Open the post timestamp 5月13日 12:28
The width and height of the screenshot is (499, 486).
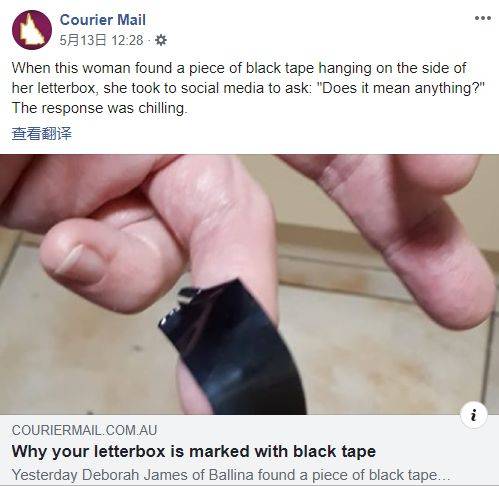[101, 40]
